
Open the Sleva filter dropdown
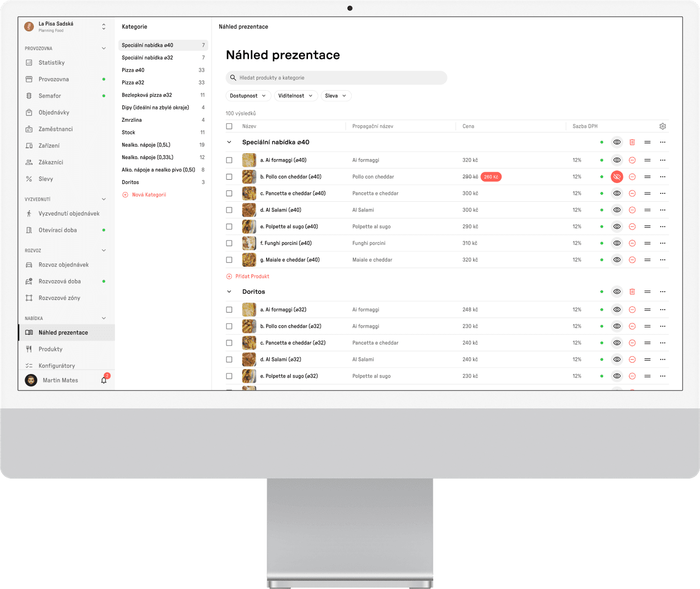click(x=336, y=96)
